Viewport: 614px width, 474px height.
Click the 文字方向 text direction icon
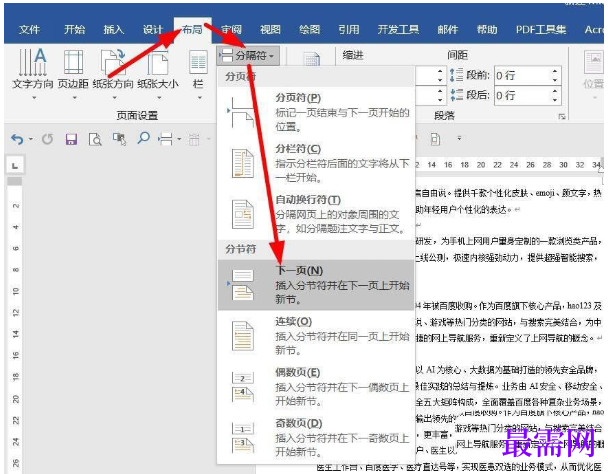pos(33,62)
